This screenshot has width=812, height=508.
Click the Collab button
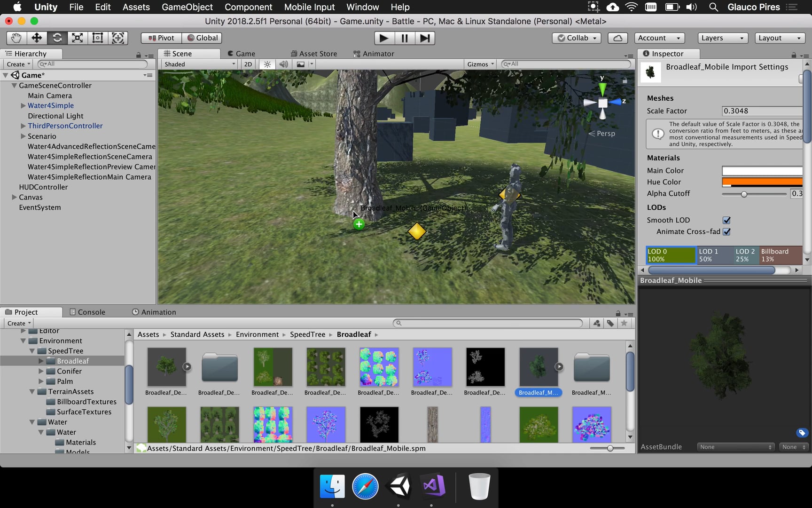click(576, 38)
